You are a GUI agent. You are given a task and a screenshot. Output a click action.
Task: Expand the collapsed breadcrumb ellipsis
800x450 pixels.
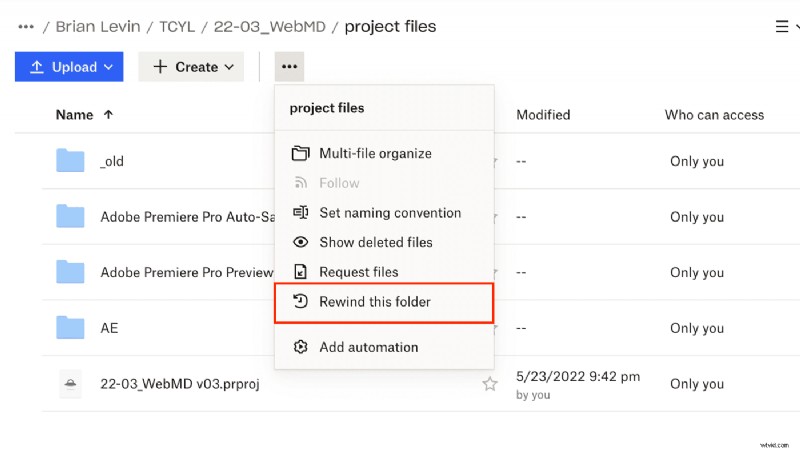[x=26, y=27]
